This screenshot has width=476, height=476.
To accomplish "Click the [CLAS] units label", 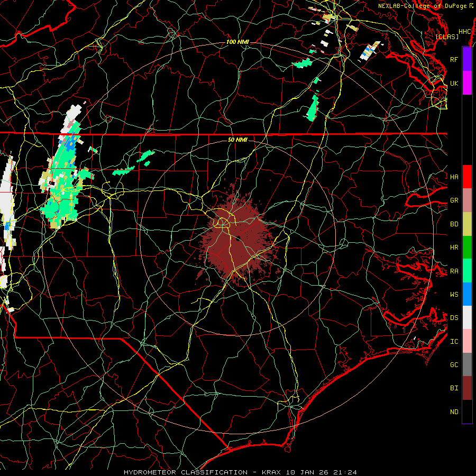I will [x=447, y=36].
